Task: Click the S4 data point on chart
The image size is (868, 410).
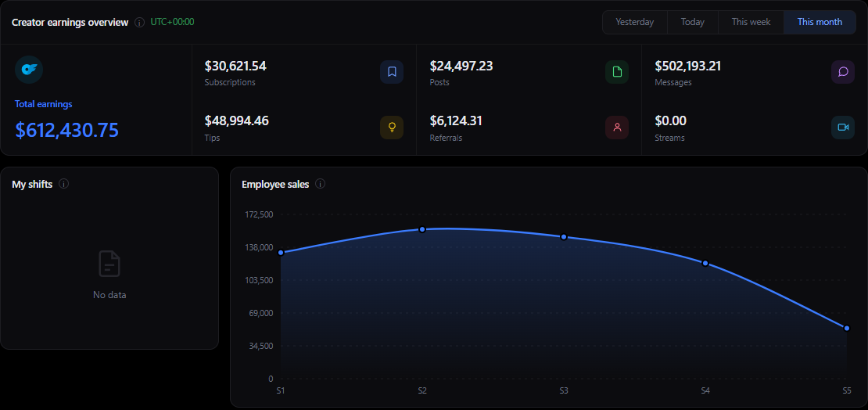Action: click(x=705, y=263)
